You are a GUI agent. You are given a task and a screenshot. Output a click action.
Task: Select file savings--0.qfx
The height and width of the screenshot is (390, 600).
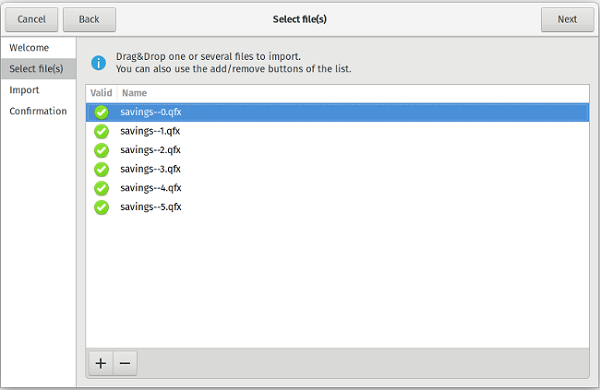338,112
